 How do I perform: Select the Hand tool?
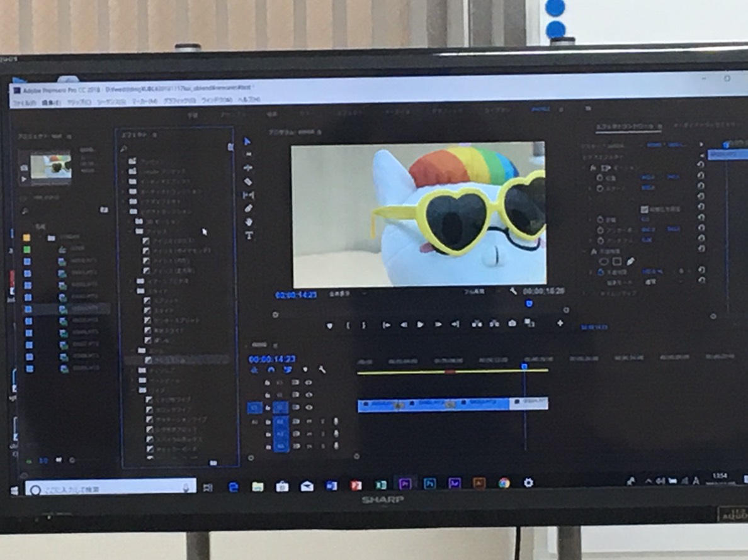click(249, 222)
